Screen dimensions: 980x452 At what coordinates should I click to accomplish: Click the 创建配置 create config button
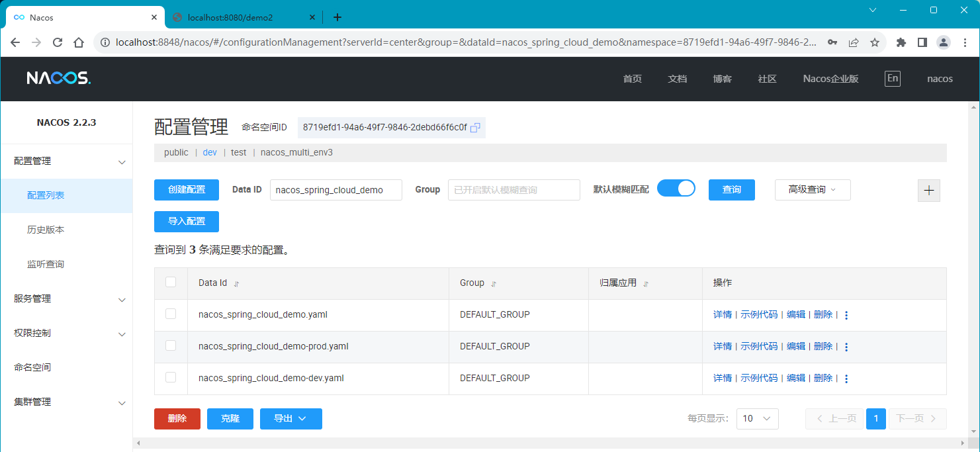(x=186, y=190)
